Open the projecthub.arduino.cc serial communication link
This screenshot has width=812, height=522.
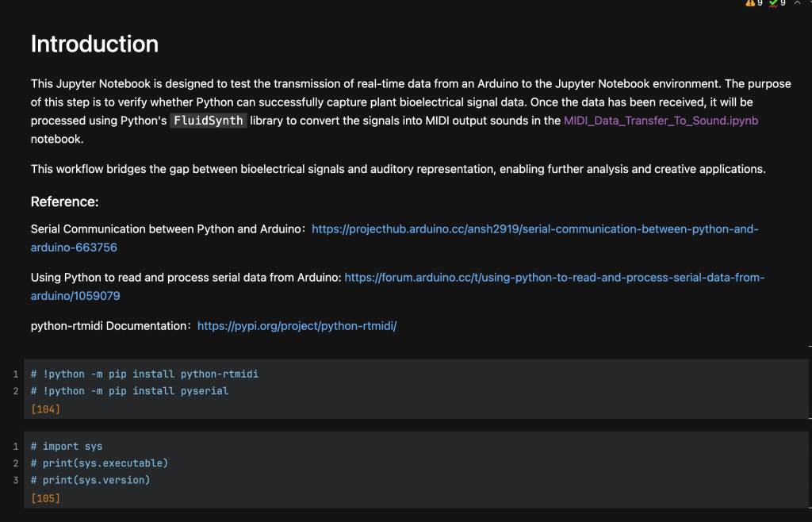[x=395, y=238]
